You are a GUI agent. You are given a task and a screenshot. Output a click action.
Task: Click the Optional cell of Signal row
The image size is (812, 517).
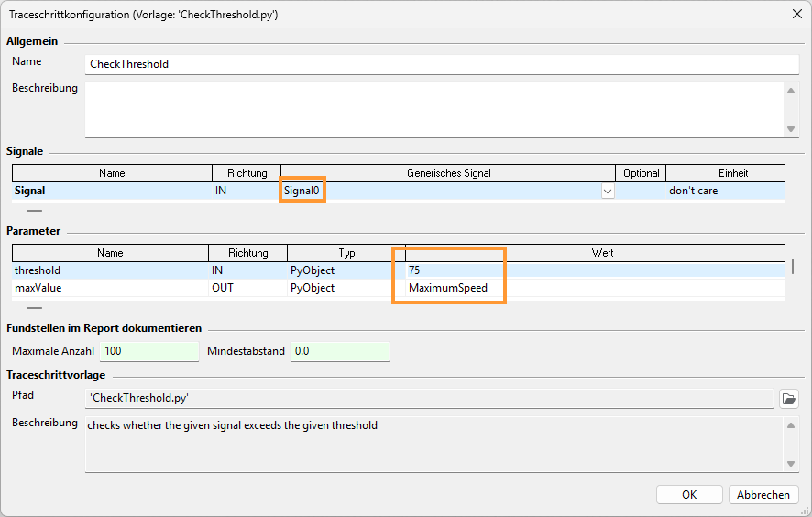(x=642, y=191)
